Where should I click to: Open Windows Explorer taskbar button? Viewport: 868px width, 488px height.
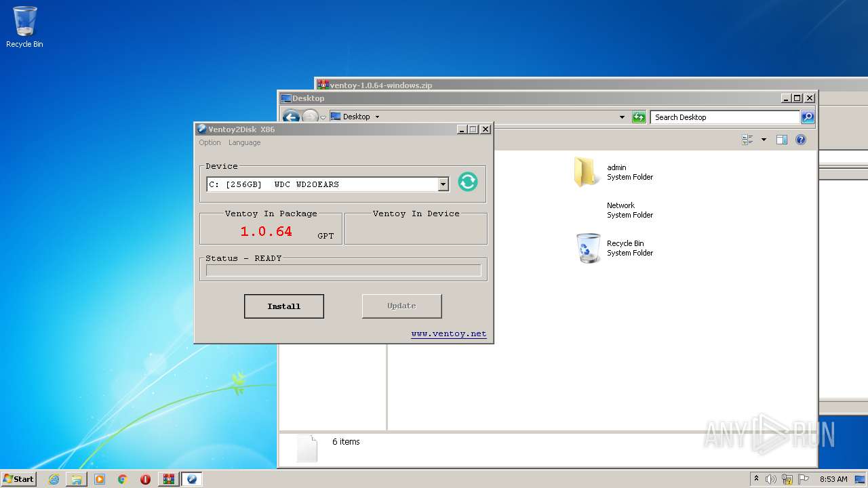click(x=77, y=479)
